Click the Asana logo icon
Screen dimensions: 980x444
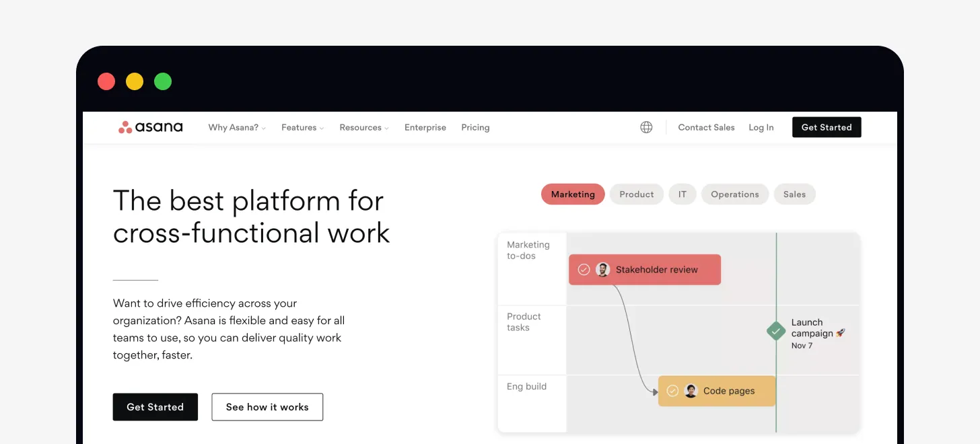(x=125, y=126)
